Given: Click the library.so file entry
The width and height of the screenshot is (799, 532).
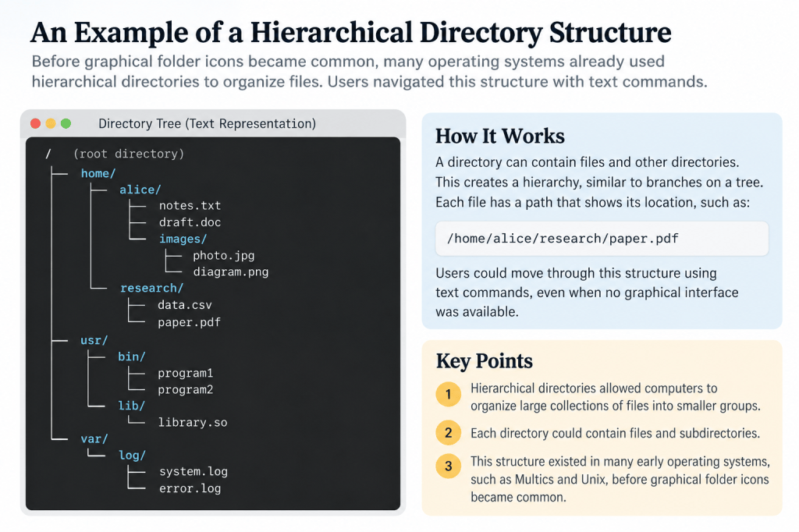Looking at the screenshot, I should click(x=193, y=422).
